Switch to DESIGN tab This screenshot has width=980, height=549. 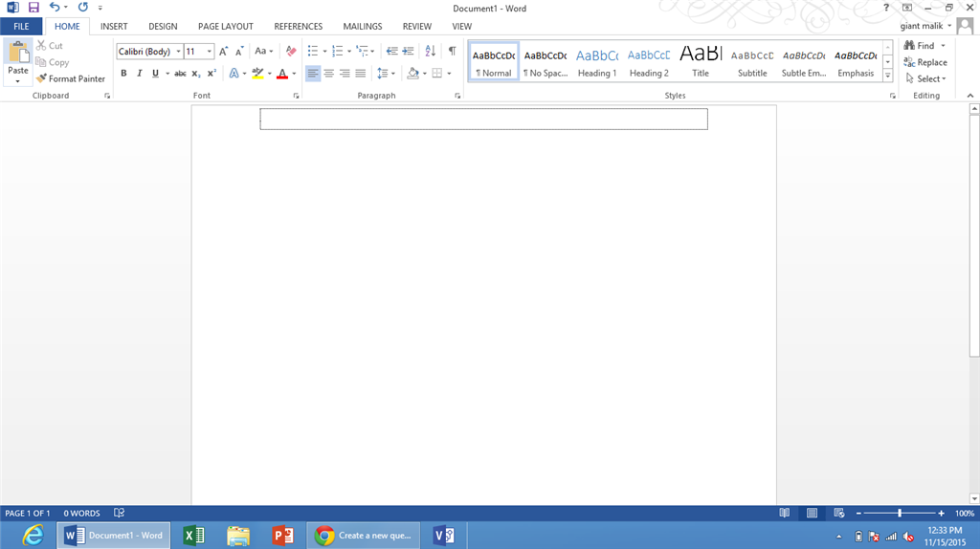163,26
